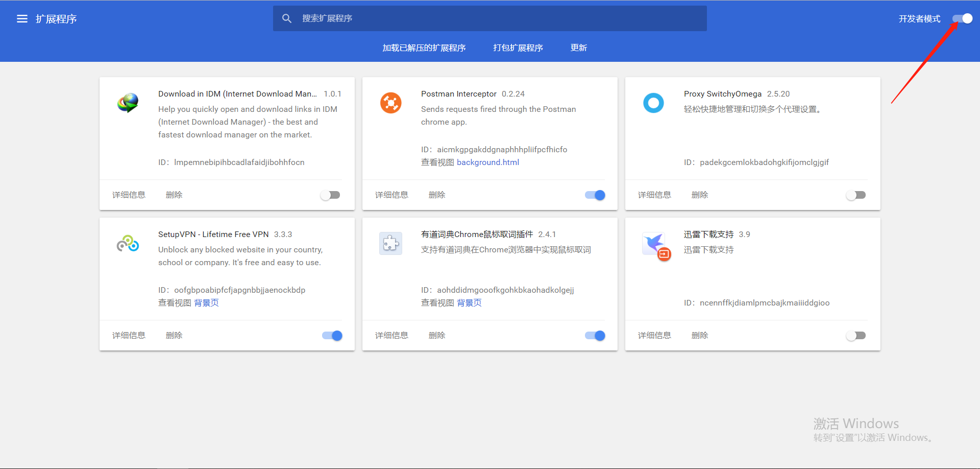This screenshot has height=469, width=980.
Task: Disable the SetupVPN extension toggle
Action: 332,336
